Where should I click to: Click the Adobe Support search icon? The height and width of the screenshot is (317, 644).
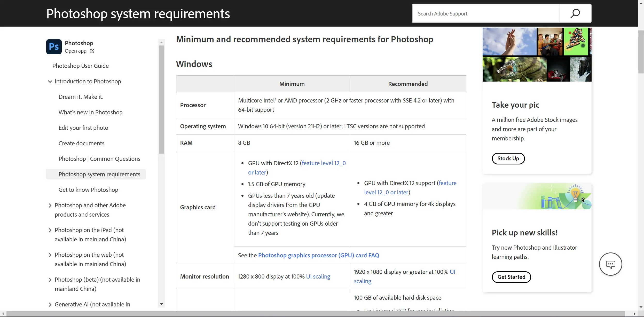tap(575, 13)
